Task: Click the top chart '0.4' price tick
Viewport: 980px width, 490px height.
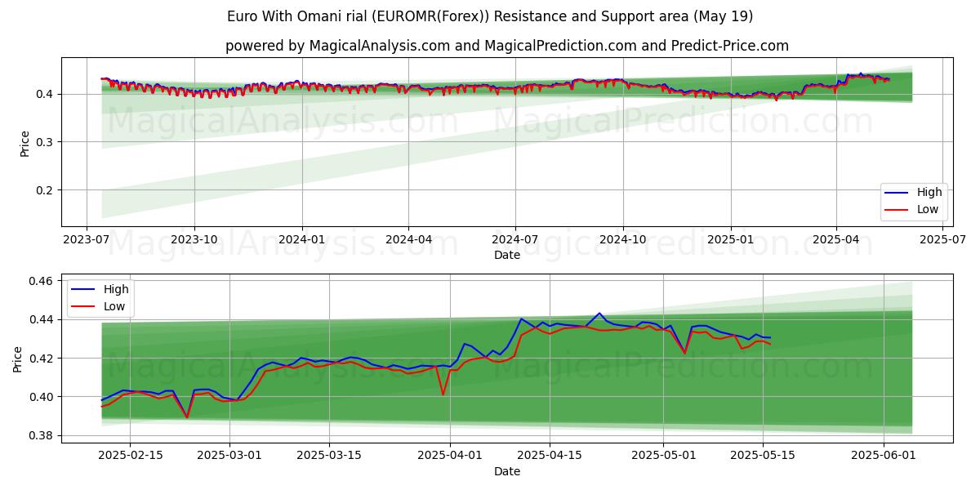Action: (46, 94)
